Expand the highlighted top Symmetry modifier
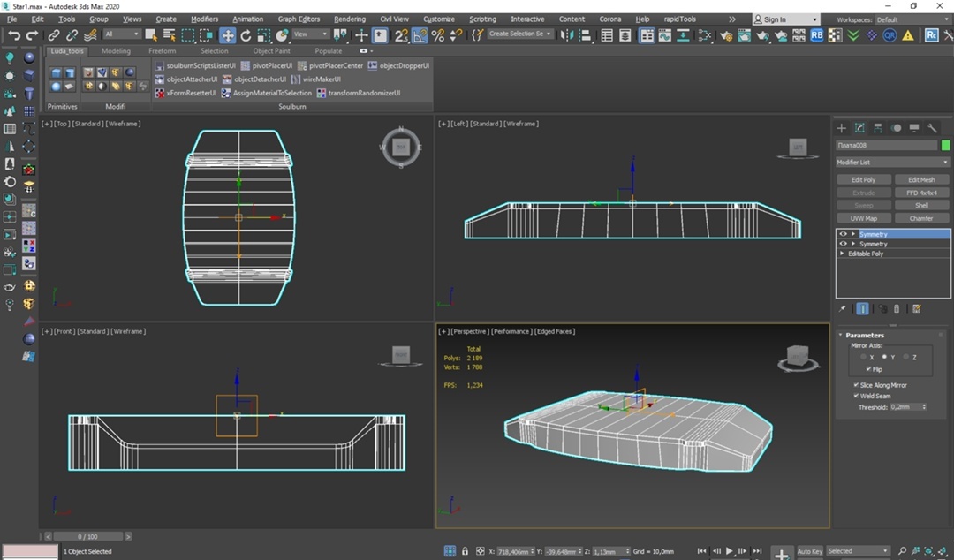 pos(853,234)
